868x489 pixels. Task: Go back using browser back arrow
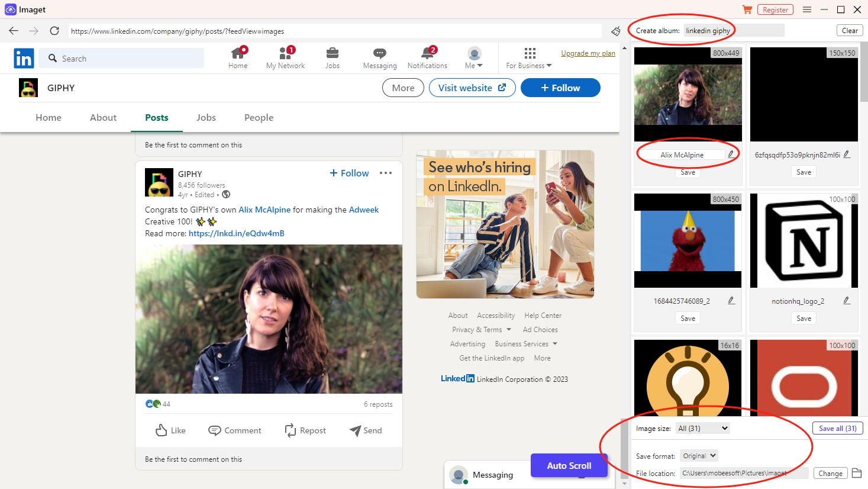14,31
